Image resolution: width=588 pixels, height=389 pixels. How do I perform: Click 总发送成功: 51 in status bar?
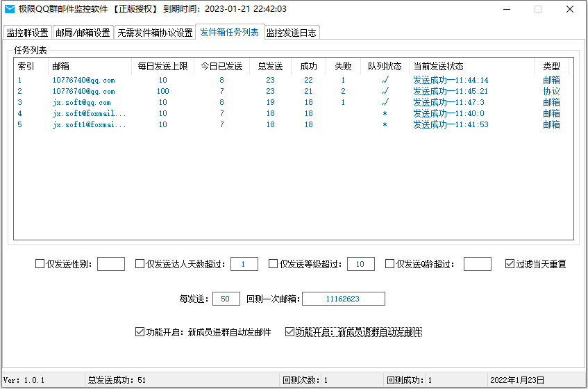pos(117,380)
